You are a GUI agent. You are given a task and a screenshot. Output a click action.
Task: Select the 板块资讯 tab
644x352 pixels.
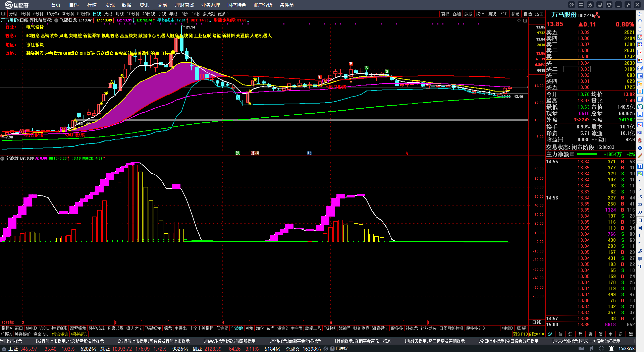79,334
